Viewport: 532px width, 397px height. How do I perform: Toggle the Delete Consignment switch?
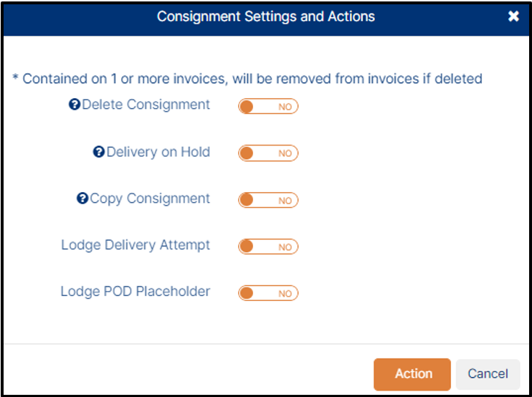[268, 107]
